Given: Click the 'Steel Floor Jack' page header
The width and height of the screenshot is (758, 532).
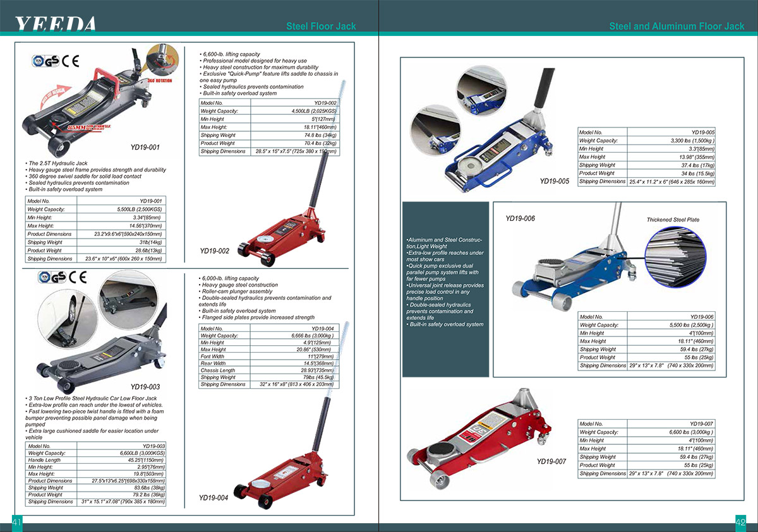Looking at the screenshot, I should tap(321, 27).
